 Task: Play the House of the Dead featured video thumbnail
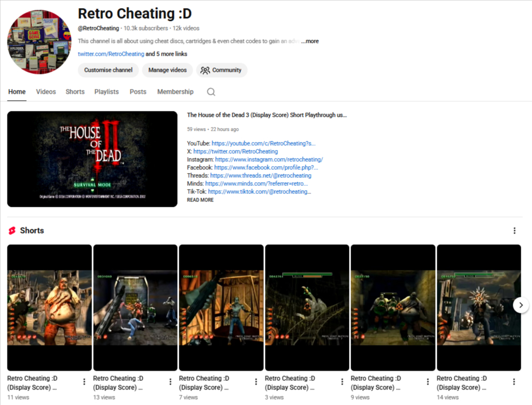point(92,159)
